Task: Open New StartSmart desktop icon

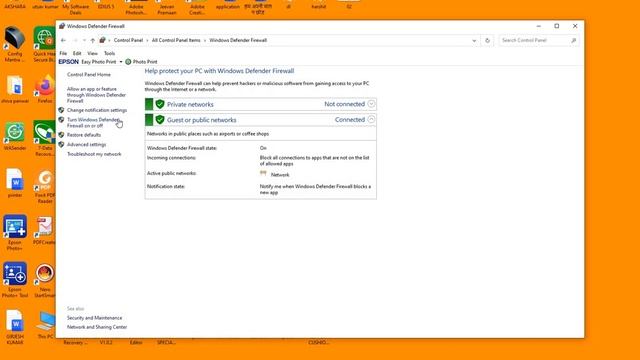Action: pyautogui.click(x=45, y=280)
